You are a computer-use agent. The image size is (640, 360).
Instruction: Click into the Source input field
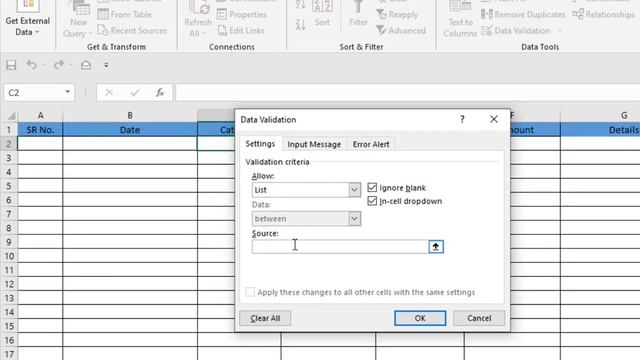point(340,247)
